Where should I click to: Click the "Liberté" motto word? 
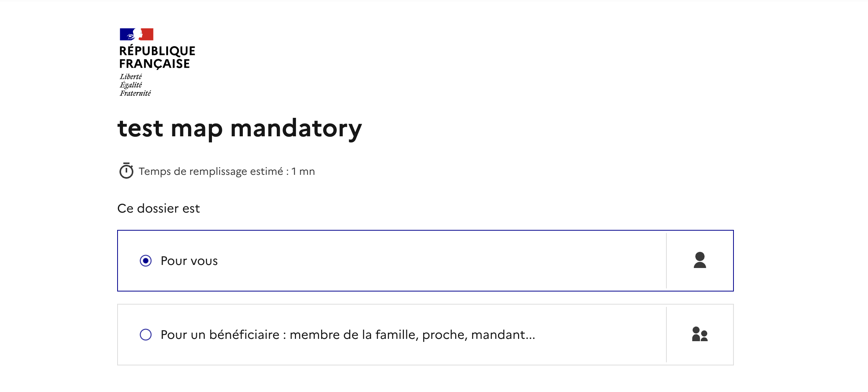pyautogui.click(x=131, y=77)
